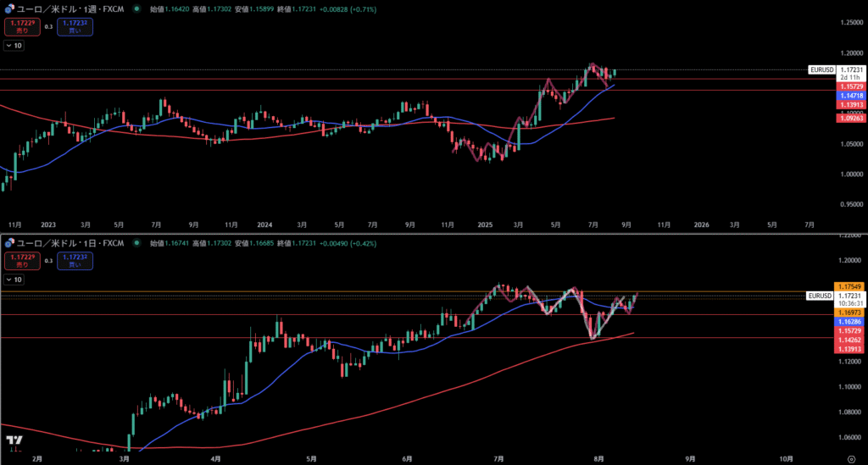The image size is (868, 465).
Task: Click the 2026 label on weekly time axis
Action: coord(701,224)
